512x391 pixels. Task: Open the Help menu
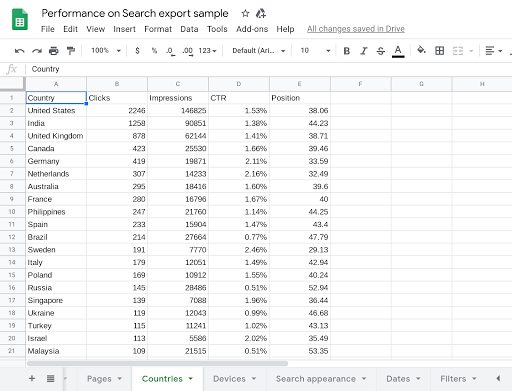pyautogui.click(x=285, y=29)
